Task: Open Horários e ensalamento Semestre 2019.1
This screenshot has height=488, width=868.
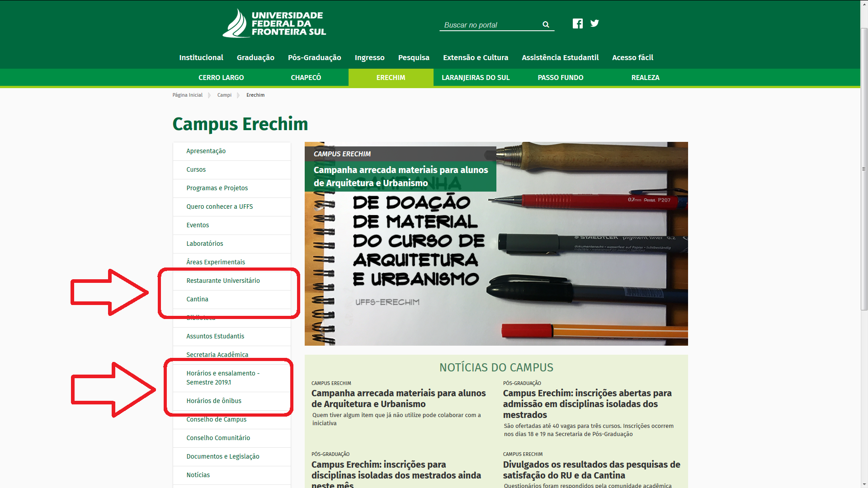Action: click(232, 378)
